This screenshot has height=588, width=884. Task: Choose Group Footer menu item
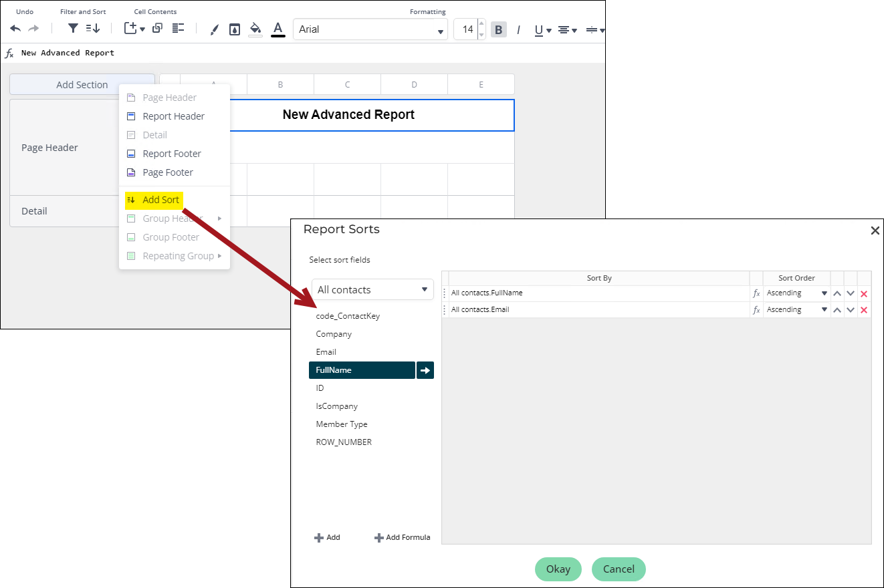click(x=175, y=237)
